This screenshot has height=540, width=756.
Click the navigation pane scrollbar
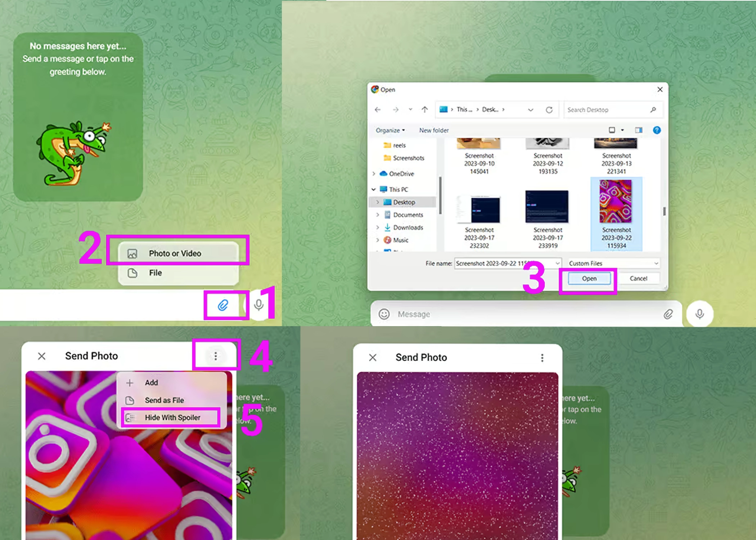point(440,195)
